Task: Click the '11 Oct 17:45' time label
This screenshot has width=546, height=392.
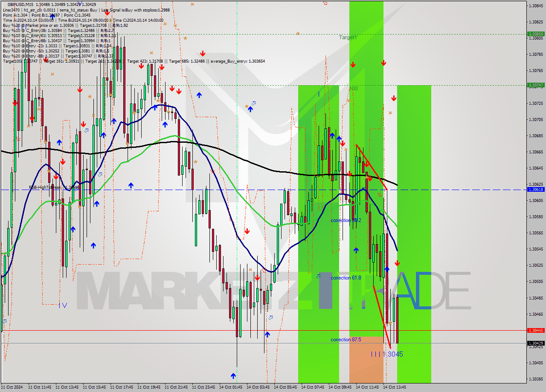Action: point(122,387)
